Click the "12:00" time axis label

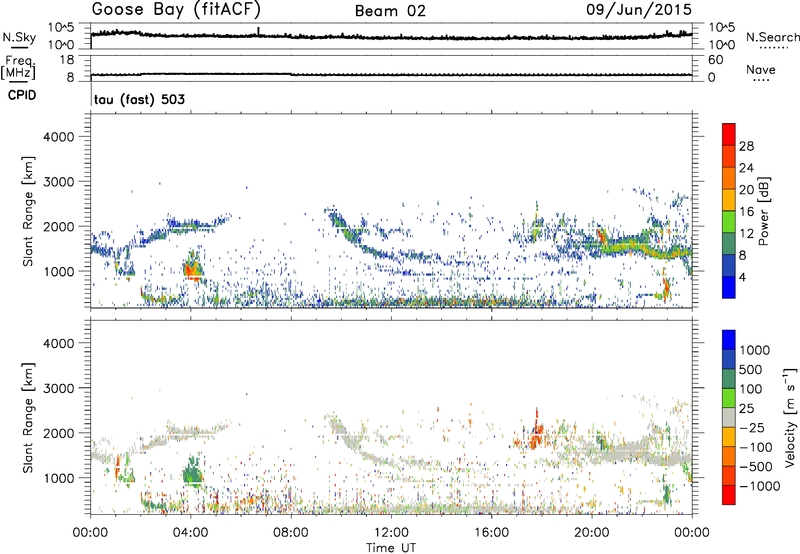(391, 533)
